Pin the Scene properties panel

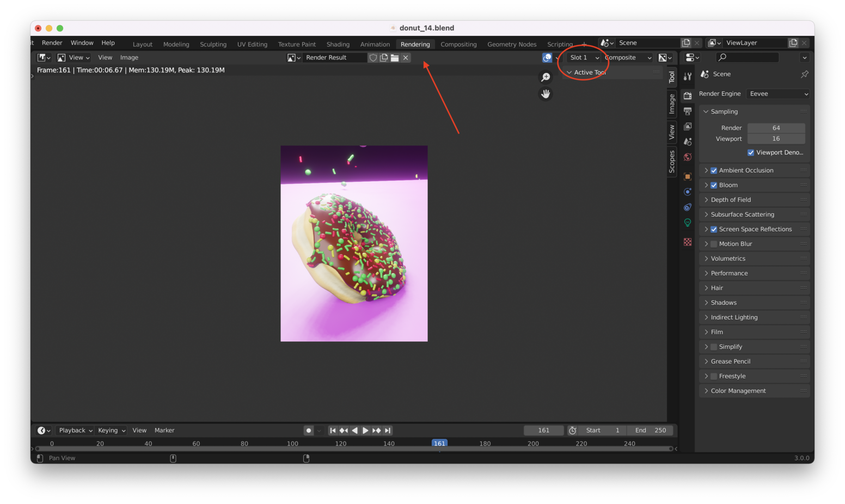[x=804, y=74]
